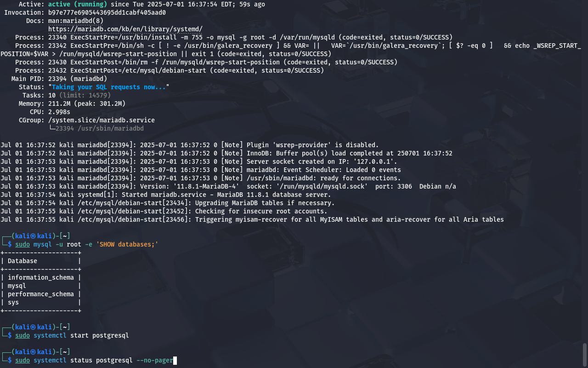Click the 'systemctl status postgresql --no-pager' command line
The image size is (588, 368).
[94, 360]
